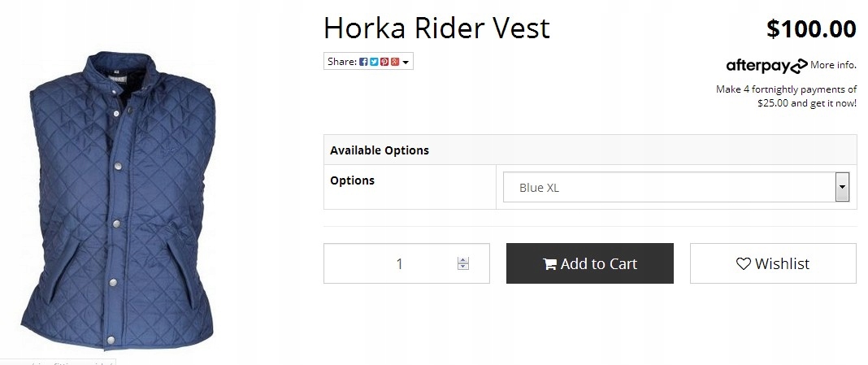Click the Horka Rider Vest title
The height and width of the screenshot is (365, 868).
click(x=436, y=28)
